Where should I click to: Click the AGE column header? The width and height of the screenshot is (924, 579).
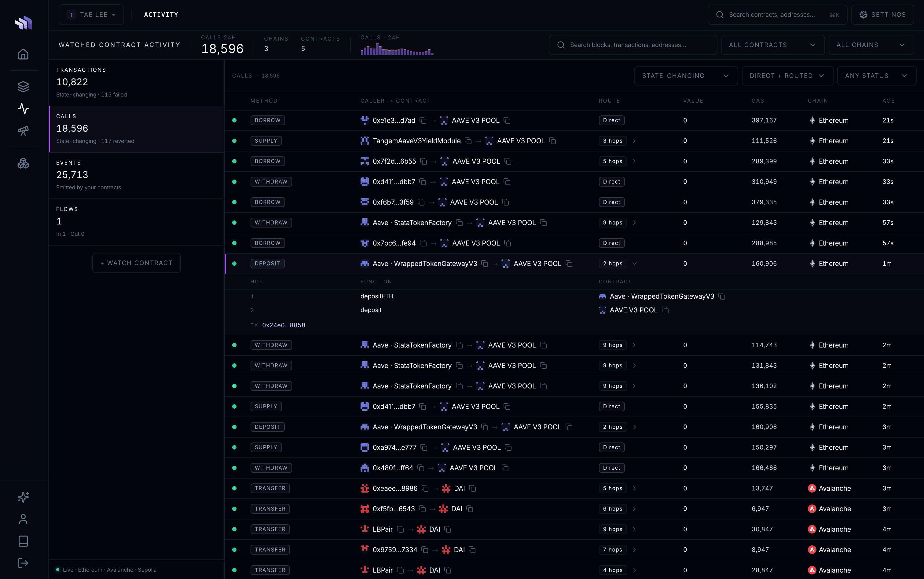pyautogui.click(x=888, y=101)
